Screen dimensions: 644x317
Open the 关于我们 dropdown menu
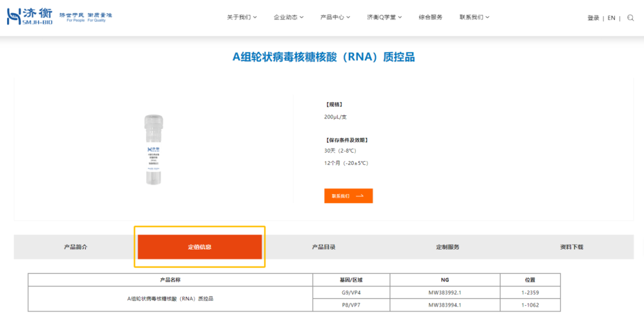pyautogui.click(x=241, y=17)
